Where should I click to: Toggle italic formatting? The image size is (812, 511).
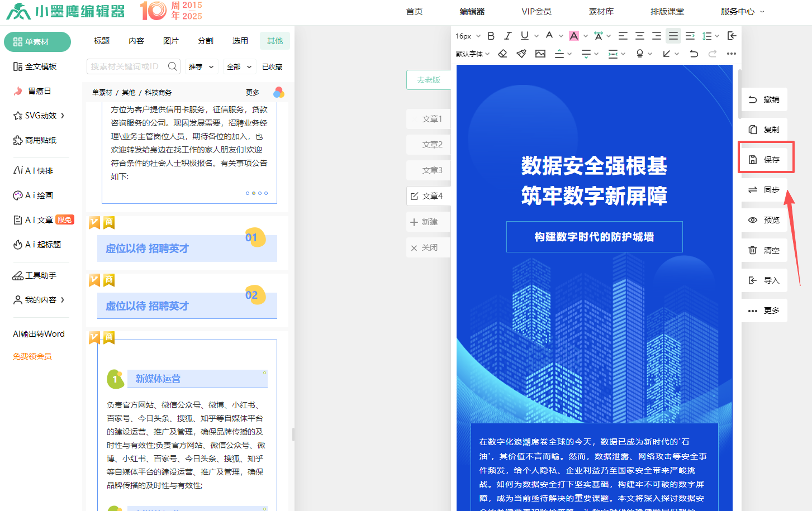coord(507,36)
